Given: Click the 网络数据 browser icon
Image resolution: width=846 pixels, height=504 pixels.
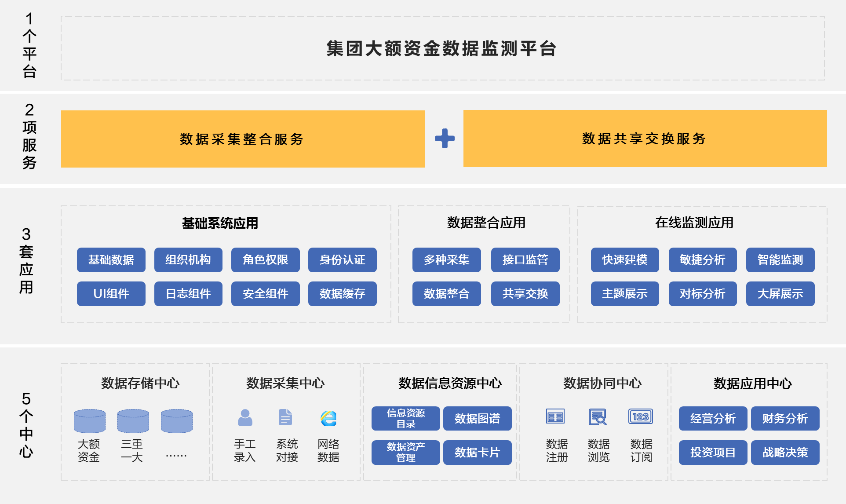Looking at the screenshot, I should tap(328, 418).
